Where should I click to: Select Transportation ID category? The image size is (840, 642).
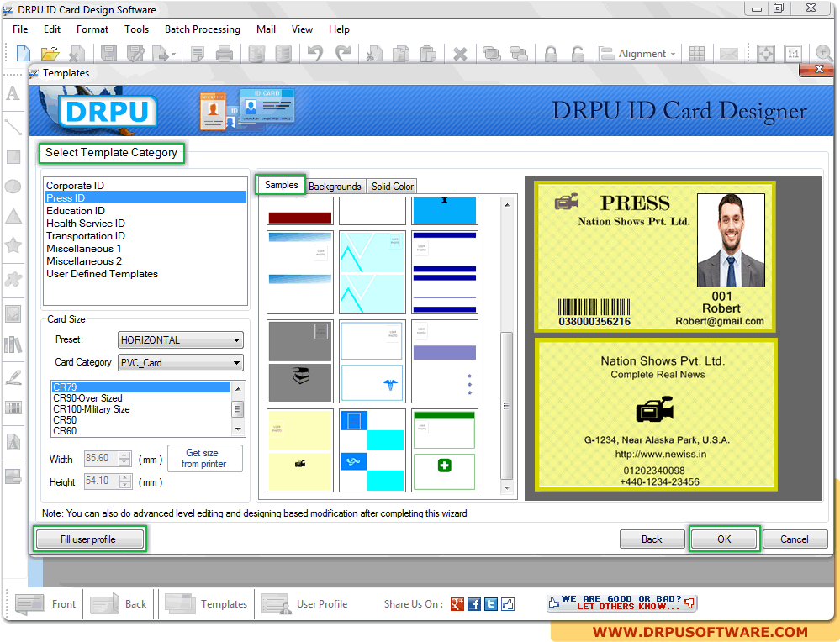145,235
